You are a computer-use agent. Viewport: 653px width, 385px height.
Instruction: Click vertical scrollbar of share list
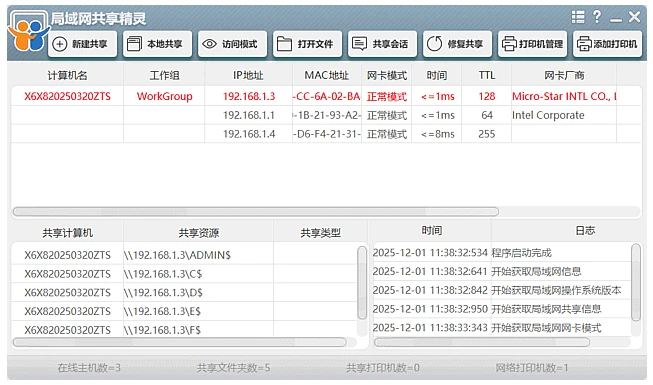click(x=362, y=283)
